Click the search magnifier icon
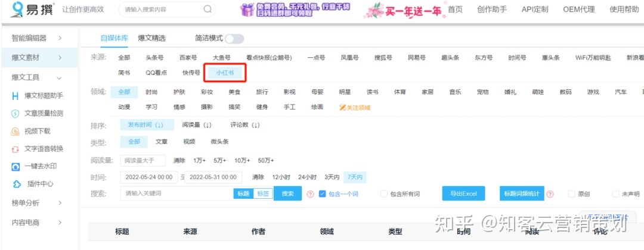This screenshot has height=250, width=644. (208, 9)
